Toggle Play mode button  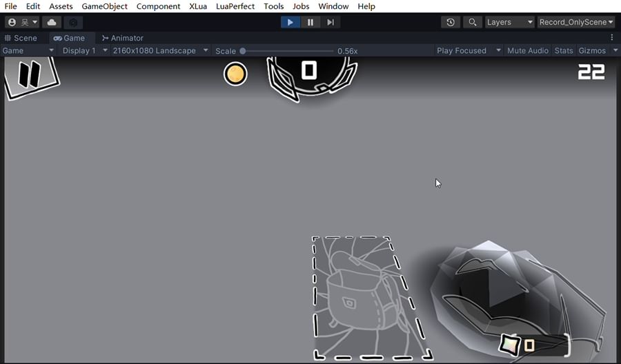290,22
